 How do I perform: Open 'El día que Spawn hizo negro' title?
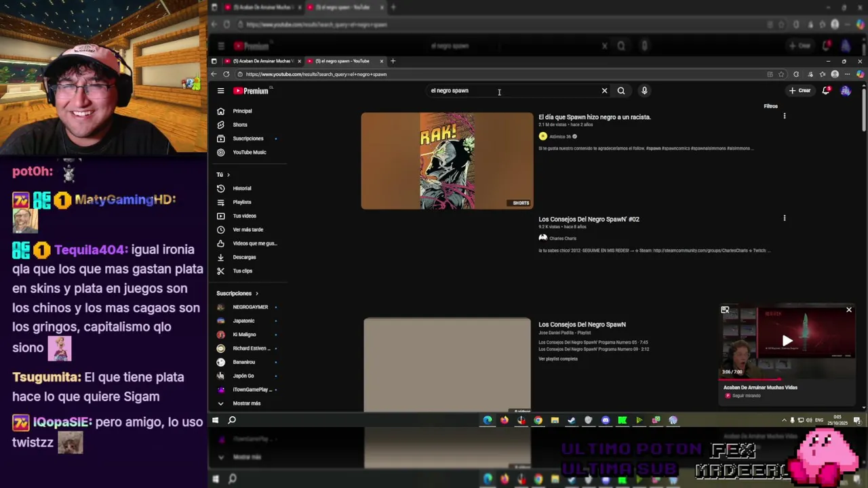(595, 117)
